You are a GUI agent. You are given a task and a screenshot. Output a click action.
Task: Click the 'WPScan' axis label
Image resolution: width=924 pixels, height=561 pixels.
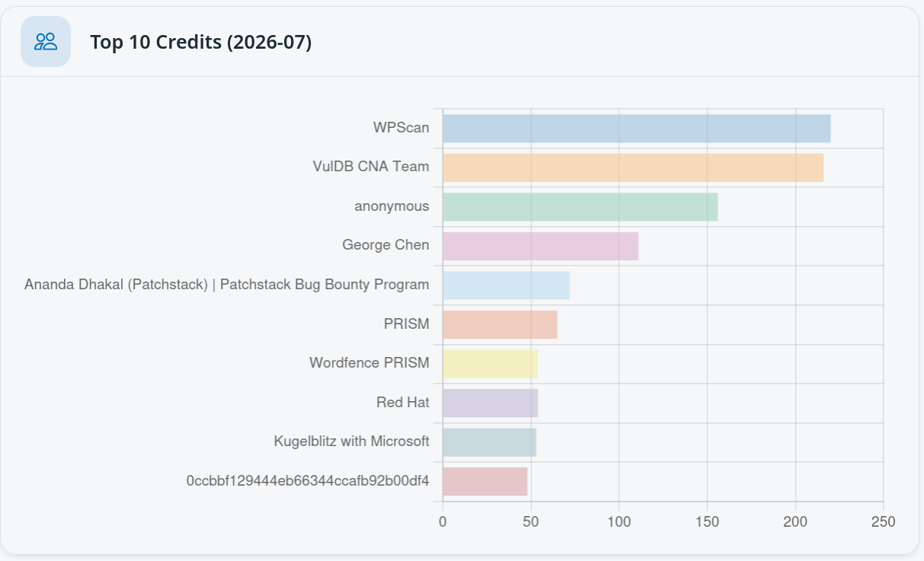(401, 128)
